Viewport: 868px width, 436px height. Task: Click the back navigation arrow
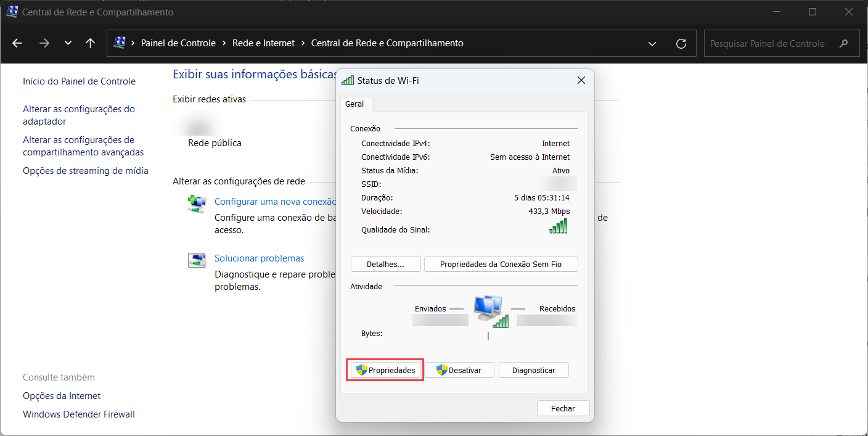17,43
